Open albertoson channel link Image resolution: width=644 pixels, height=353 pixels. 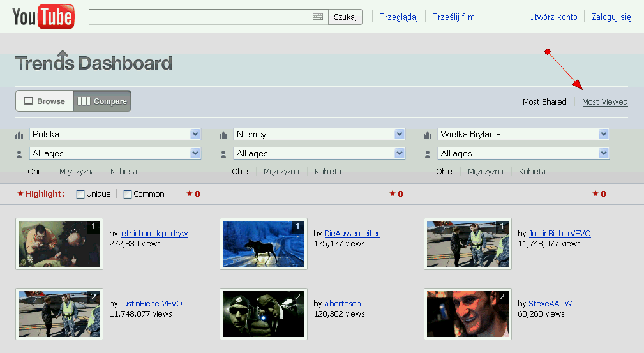(343, 304)
